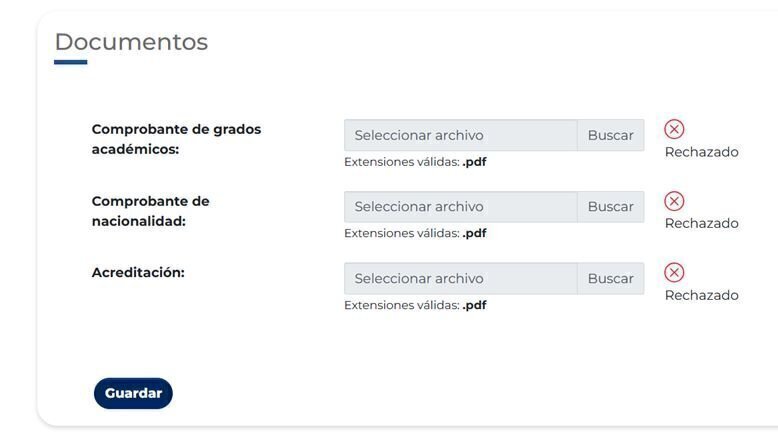778x438 pixels.
Task: Click the rejected X icon beside nationality proof
Action: click(x=674, y=201)
